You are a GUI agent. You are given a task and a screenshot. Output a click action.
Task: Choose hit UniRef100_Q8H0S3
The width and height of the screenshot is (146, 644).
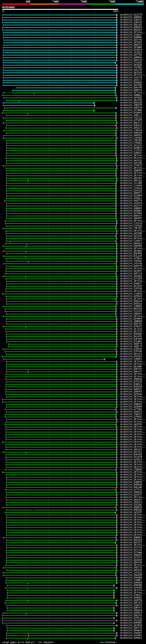[x=131, y=45]
